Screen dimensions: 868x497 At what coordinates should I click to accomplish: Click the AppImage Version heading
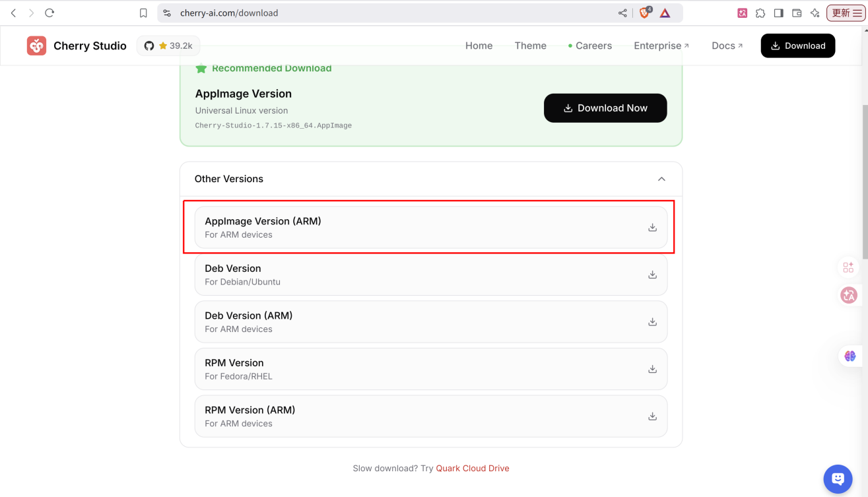click(243, 94)
